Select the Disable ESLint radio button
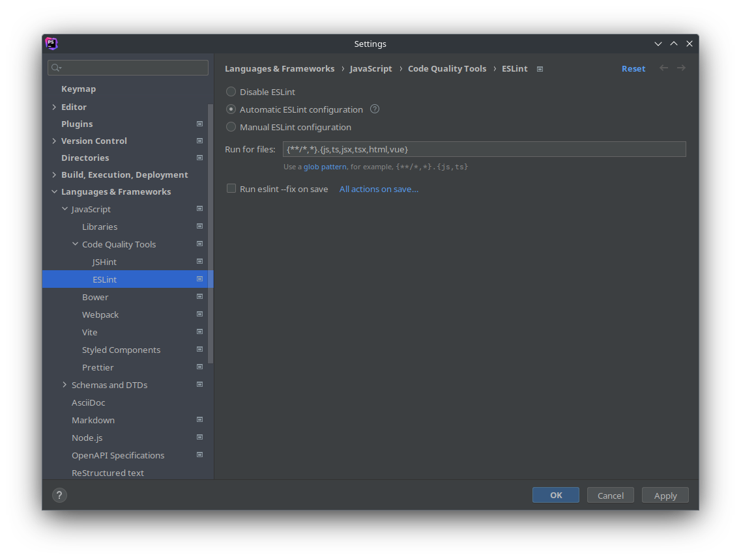The image size is (741, 560). click(231, 92)
